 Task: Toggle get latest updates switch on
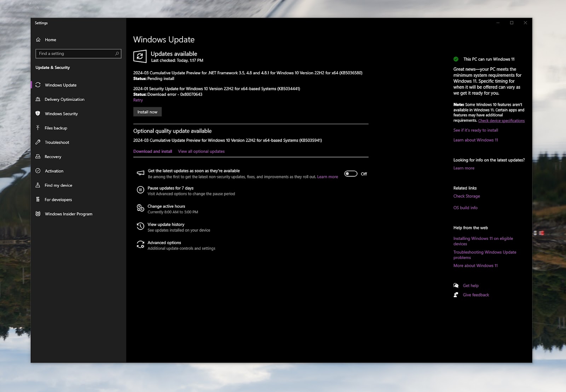pos(351,174)
